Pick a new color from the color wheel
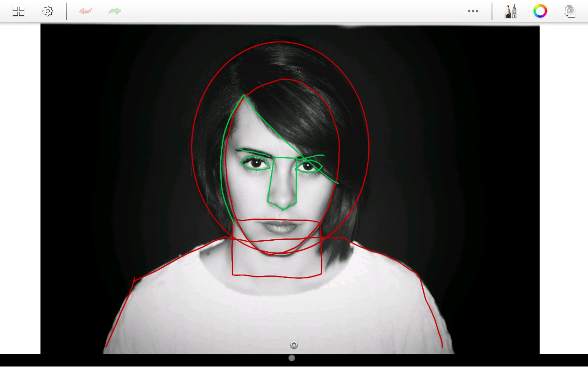 coord(540,11)
